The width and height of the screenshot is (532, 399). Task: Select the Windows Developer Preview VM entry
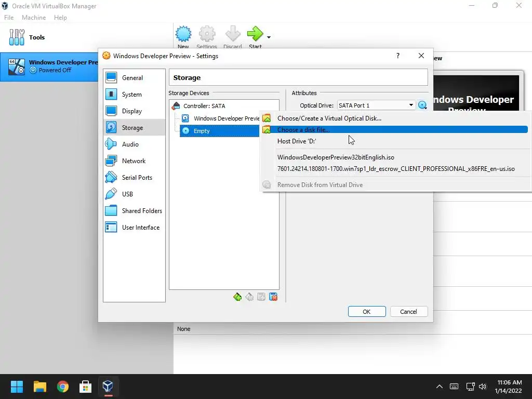point(49,66)
